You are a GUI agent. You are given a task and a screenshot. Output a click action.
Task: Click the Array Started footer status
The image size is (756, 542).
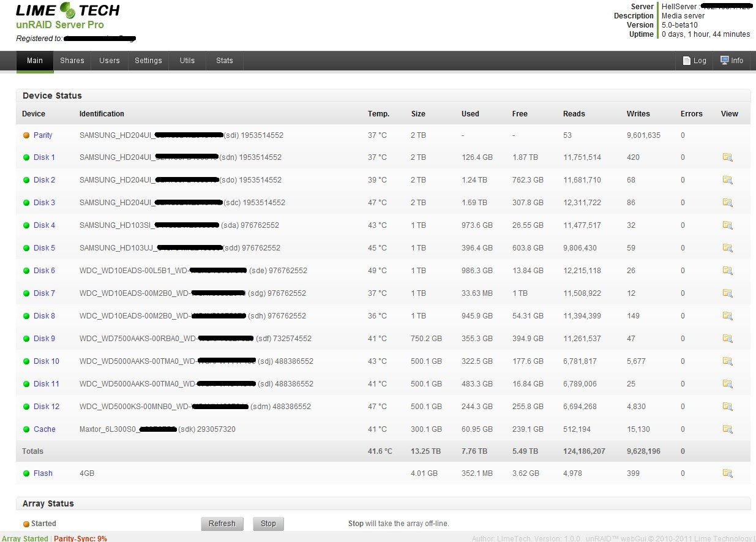(x=24, y=538)
